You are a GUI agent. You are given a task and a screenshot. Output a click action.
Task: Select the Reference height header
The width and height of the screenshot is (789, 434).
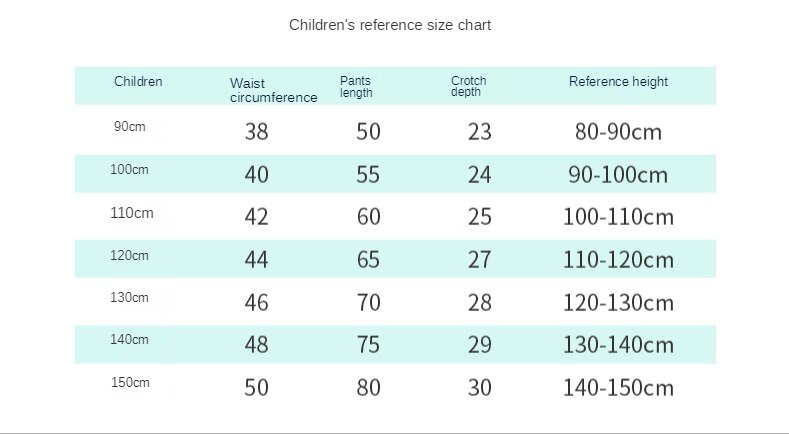click(x=618, y=82)
